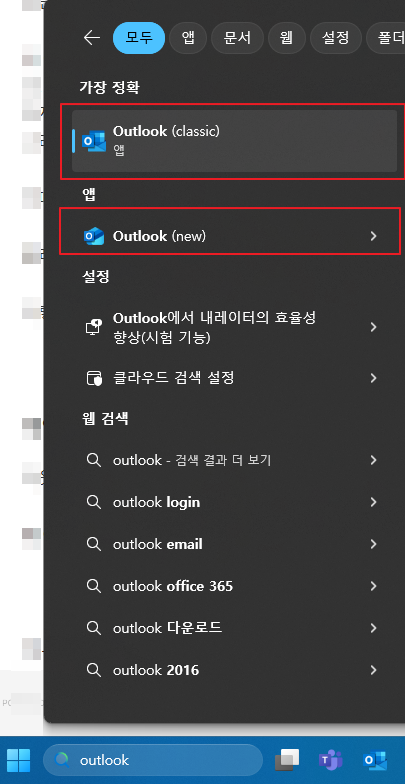Screen dimensions: 405x784
Task: Click the taskbar search magnifier icon
Action: click(x=62, y=760)
